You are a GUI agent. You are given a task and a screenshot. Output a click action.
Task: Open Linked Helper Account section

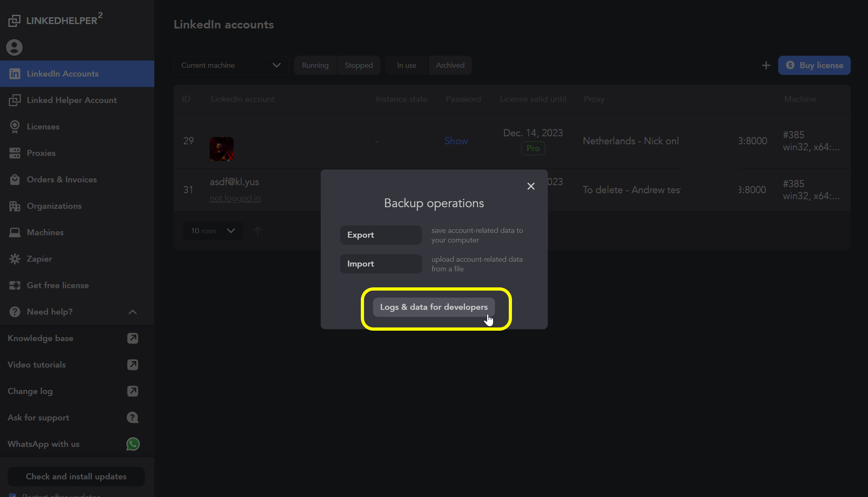[77, 100]
